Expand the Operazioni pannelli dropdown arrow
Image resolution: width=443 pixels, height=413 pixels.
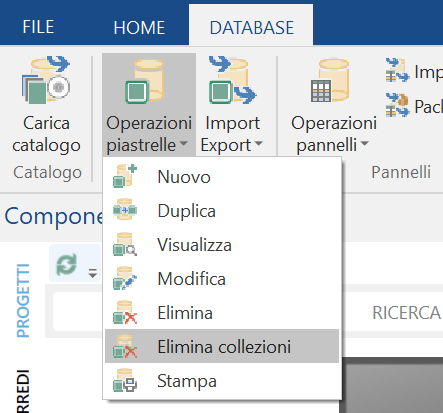365,143
